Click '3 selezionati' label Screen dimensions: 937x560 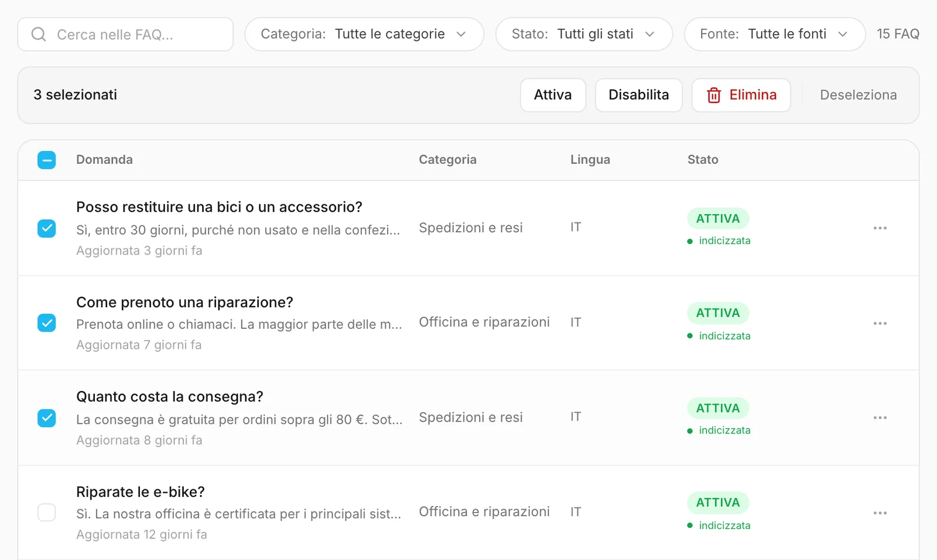tap(75, 95)
